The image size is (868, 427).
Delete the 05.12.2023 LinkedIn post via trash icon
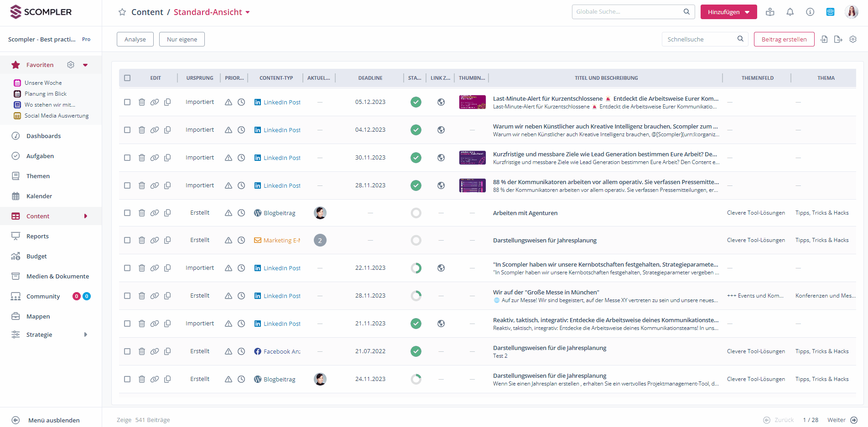pyautogui.click(x=142, y=102)
